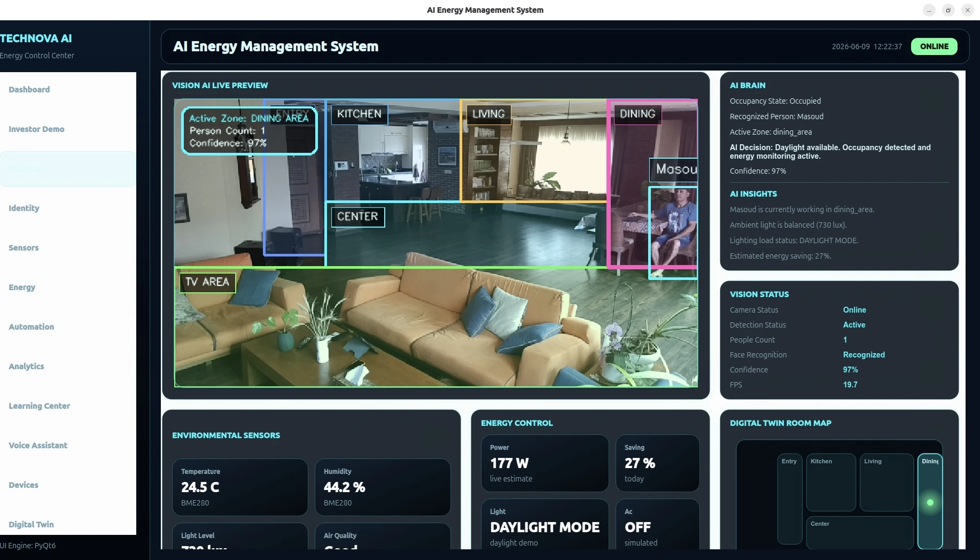
Task: Click the Ac OFF simulated card
Action: [658, 525]
